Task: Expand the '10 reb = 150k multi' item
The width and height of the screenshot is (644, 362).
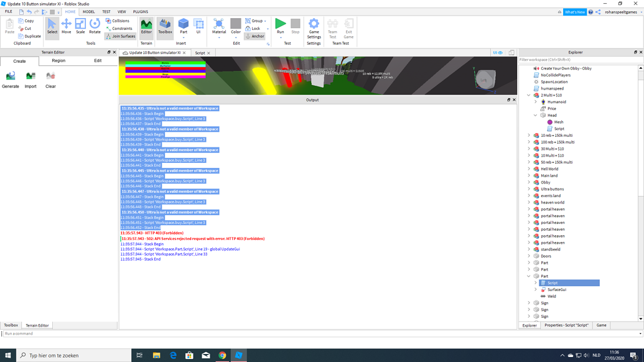Action: [x=528, y=135]
